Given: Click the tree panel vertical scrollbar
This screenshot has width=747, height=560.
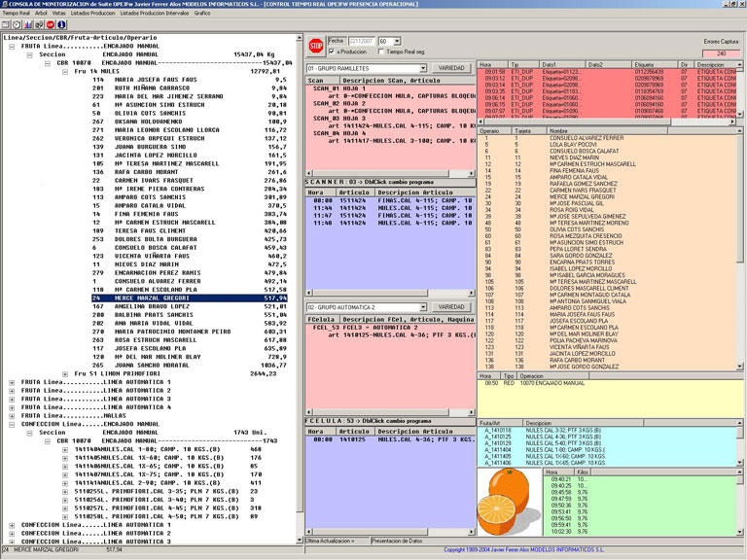Looking at the screenshot, I should coord(300,289).
